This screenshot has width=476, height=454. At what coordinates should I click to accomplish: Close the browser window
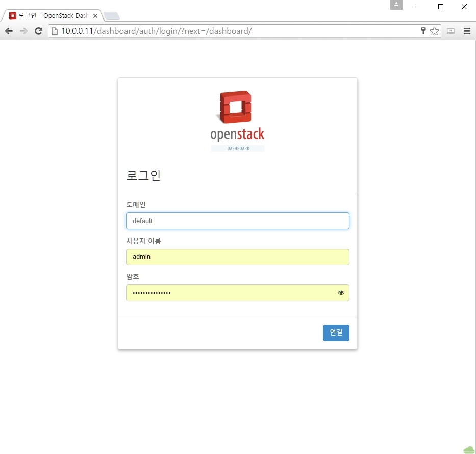coord(464,6)
